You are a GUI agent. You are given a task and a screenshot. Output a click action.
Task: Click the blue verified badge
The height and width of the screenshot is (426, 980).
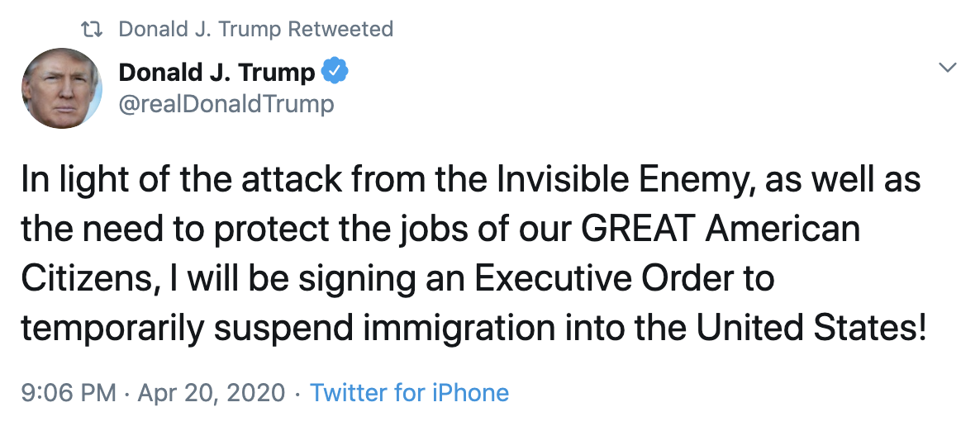pos(335,73)
